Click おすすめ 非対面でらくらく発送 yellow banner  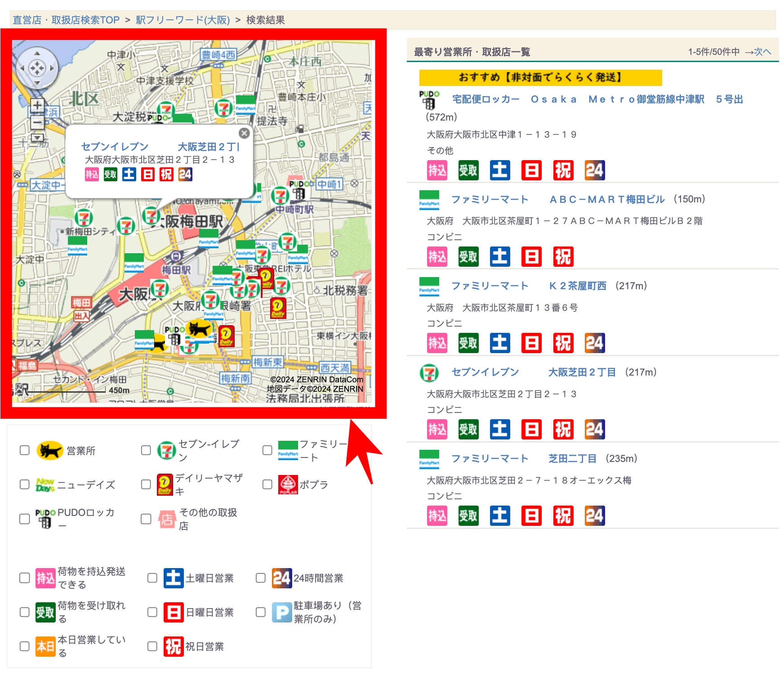point(540,77)
